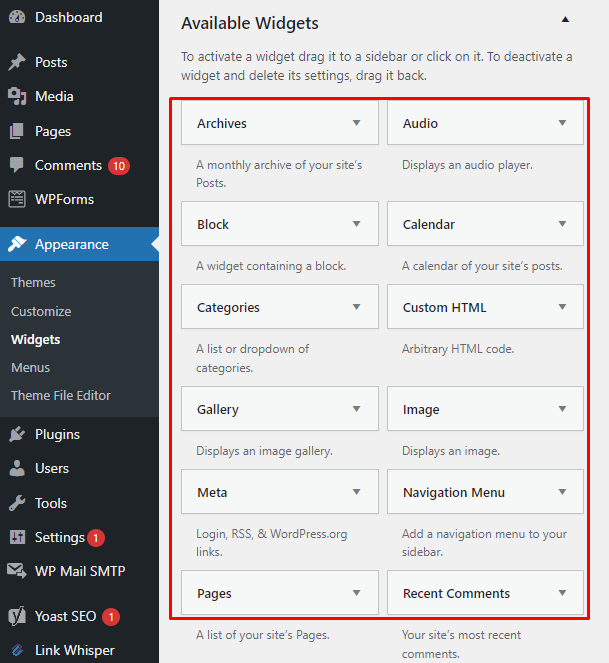The width and height of the screenshot is (609, 663).
Task: Expand the Categories widget arrow
Action: [357, 307]
